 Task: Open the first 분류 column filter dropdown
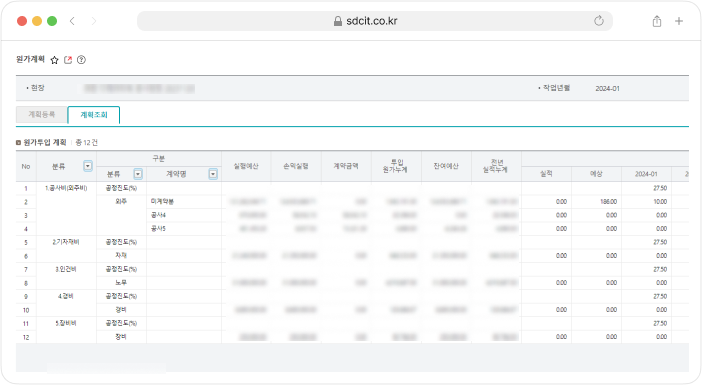pos(88,166)
